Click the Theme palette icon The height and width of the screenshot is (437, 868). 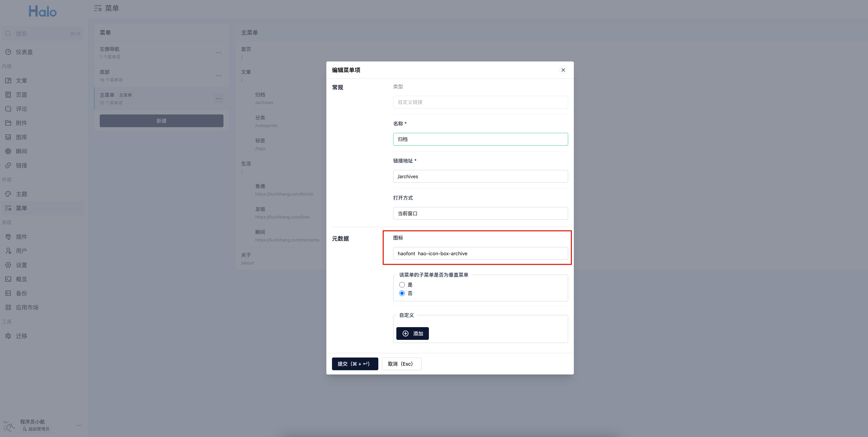(8, 194)
